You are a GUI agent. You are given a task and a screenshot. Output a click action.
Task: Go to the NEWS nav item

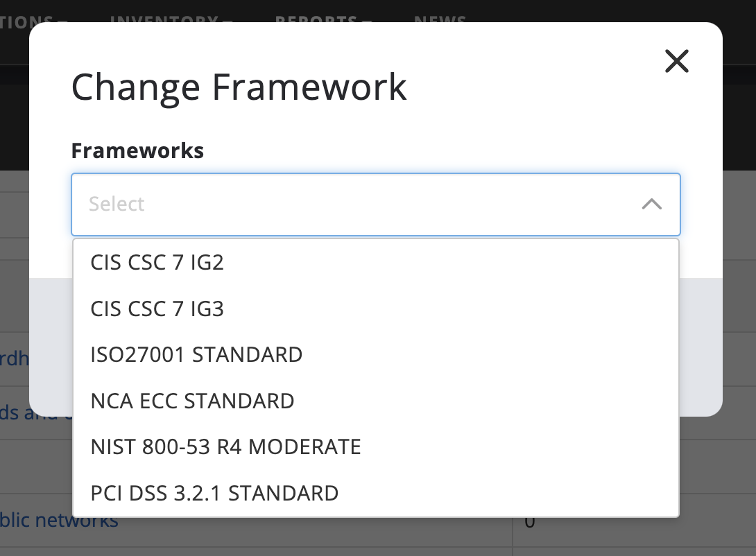pos(440,17)
